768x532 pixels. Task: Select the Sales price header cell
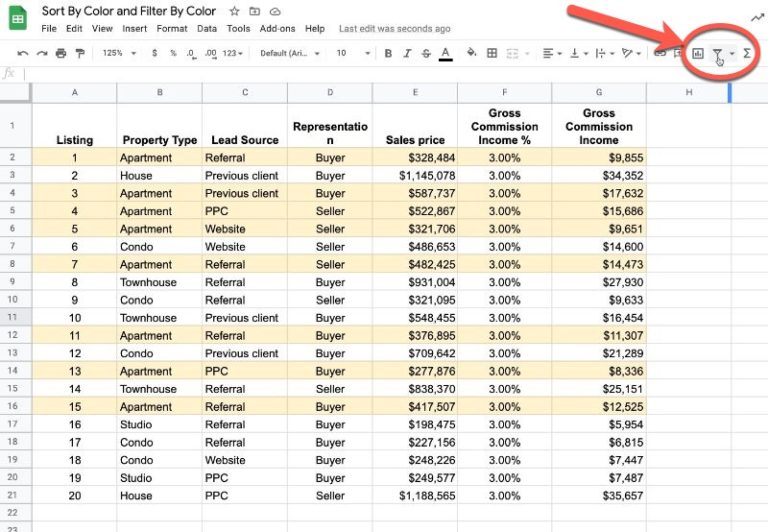coord(415,125)
